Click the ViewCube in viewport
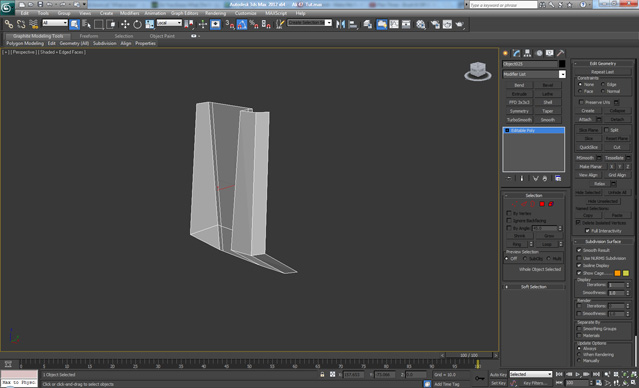The width and height of the screenshot is (639, 388). click(478, 71)
